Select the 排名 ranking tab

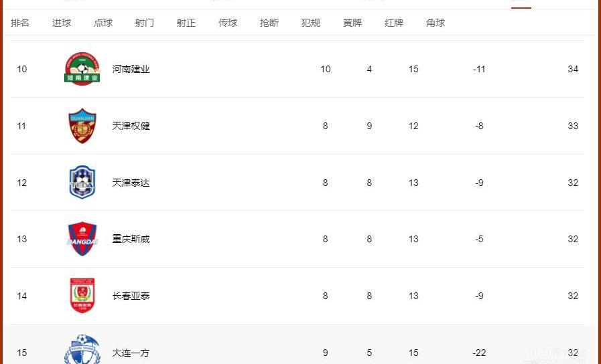tap(20, 23)
